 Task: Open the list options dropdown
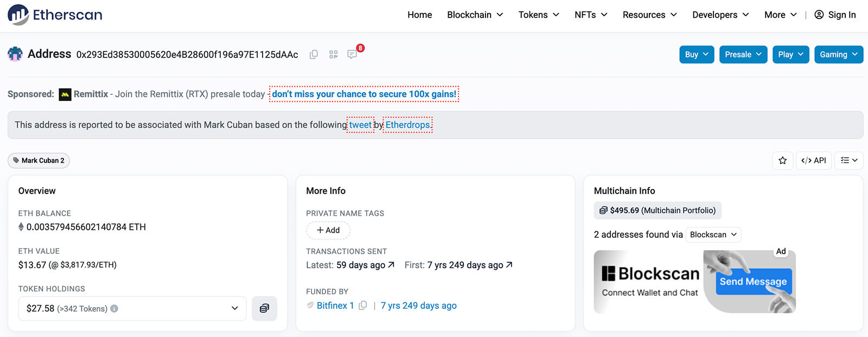pos(848,160)
